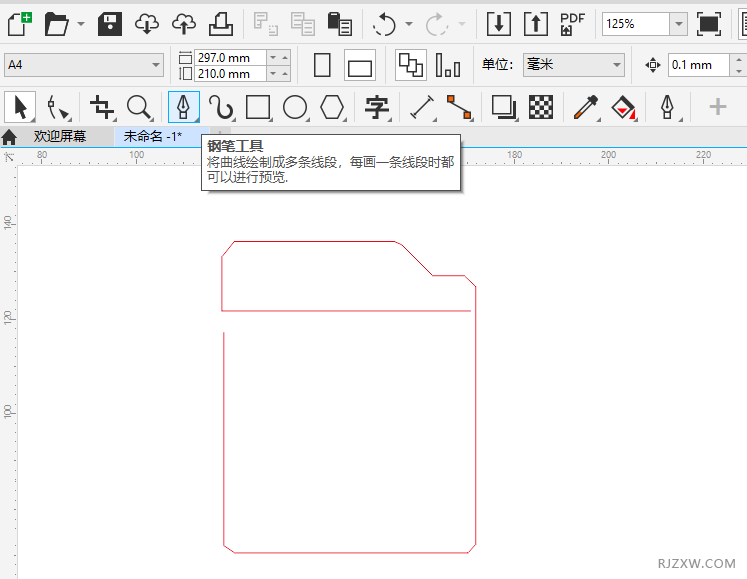747x579 pixels.
Task: Select the Text tool 字
Action: pos(377,107)
